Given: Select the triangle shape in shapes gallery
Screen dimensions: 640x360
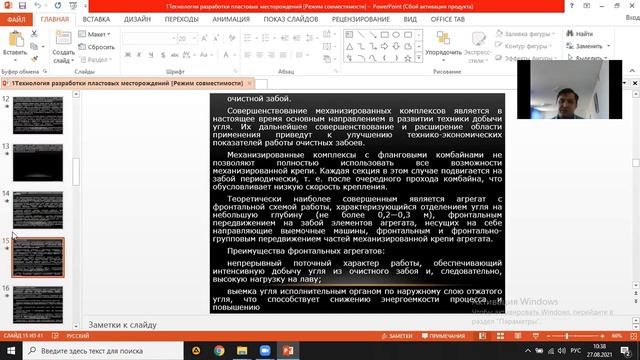Looking at the screenshot, I should (x=350, y=47).
